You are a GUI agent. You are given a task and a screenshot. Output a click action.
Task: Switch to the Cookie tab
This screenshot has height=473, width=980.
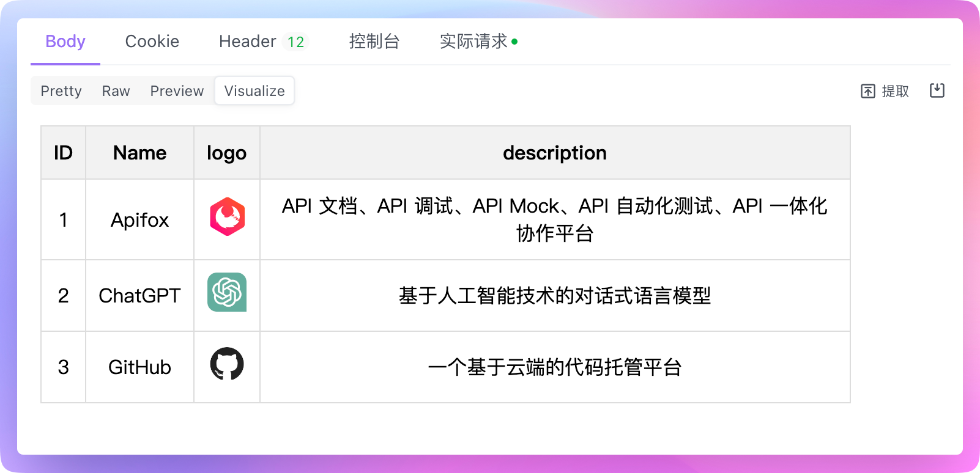[152, 42]
